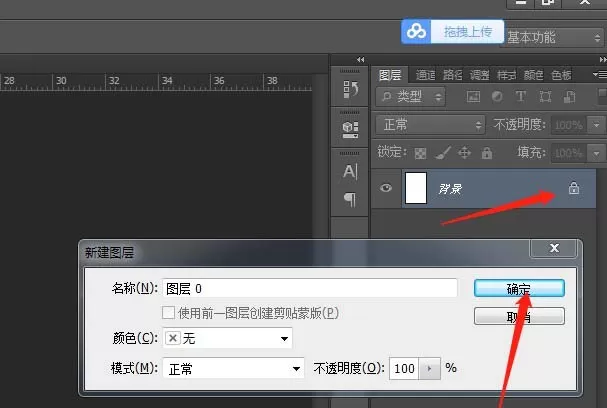Click the 名称 input field
This screenshot has width=607, height=408.
click(x=310, y=288)
